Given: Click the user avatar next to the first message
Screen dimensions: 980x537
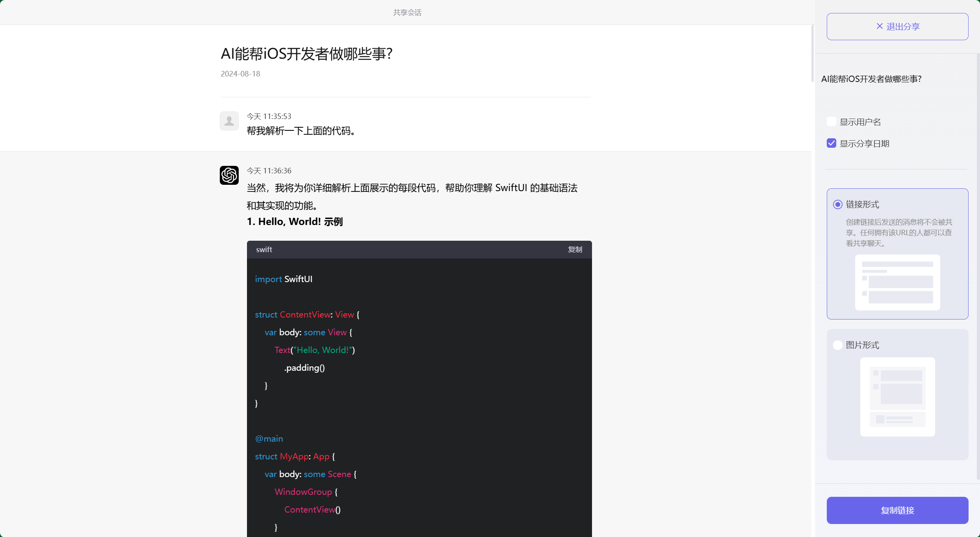Looking at the screenshot, I should coord(229,121).
